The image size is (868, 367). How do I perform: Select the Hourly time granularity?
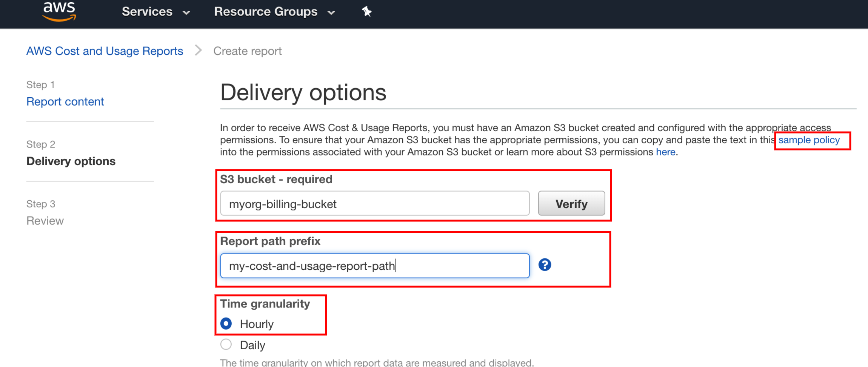coord(226,324)
